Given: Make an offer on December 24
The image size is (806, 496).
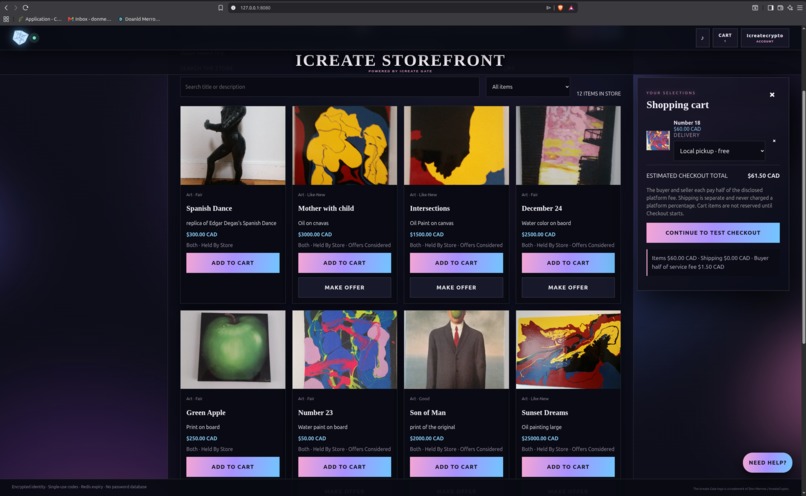Looking at the screenshot, I should (568, 287).
